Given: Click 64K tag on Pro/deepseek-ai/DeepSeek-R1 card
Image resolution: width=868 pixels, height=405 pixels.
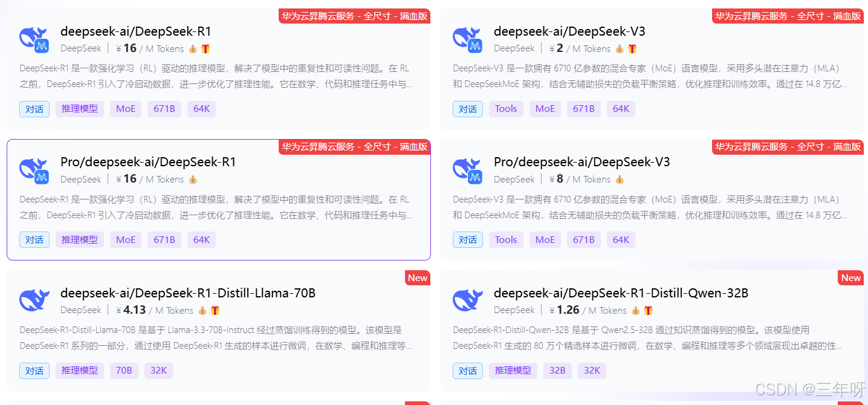Looking at the screenshot, I should pos(201,239).
